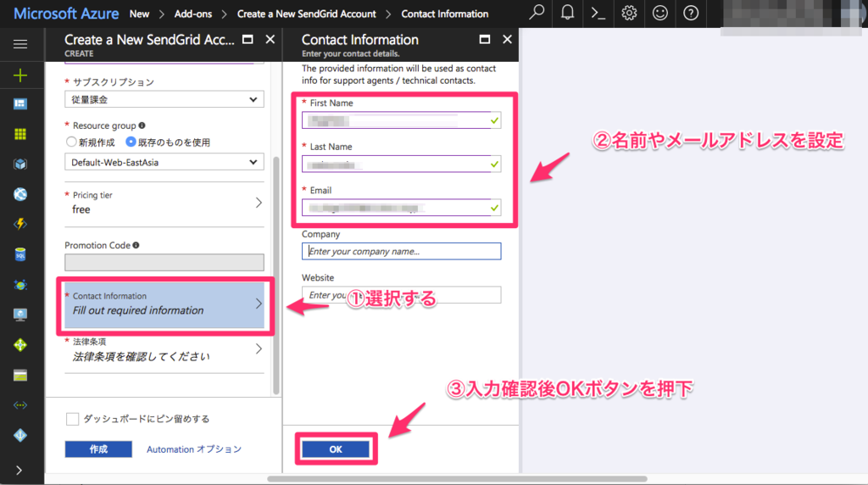Open App Services globe icon
868x485 pixels.
pyautogui.click(x=20, y=194)
